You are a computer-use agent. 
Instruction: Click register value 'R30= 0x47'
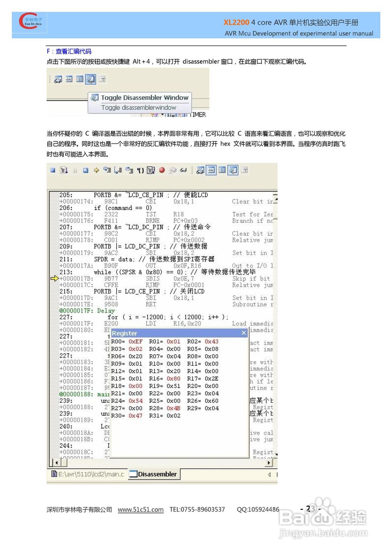[x=127, y=415]
